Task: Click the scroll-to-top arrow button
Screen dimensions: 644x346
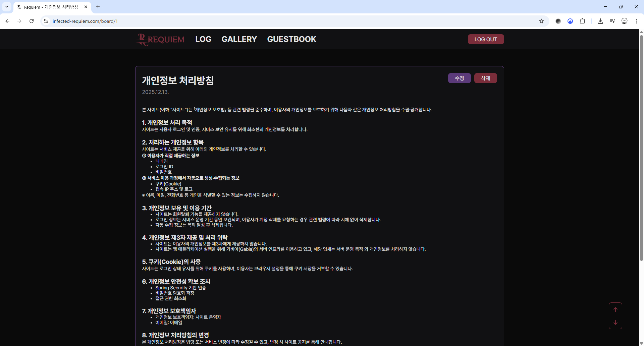Action: [x=615, y=309]
